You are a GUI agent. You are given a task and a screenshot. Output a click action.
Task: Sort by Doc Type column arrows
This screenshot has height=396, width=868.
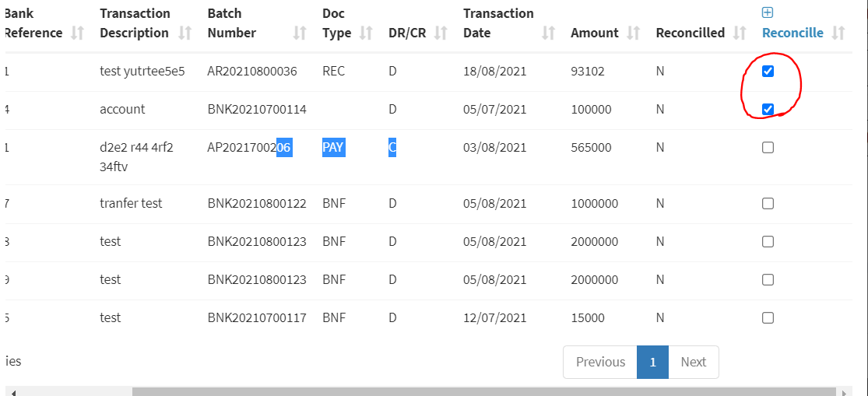pyautogui.click(x=367, y=33)
